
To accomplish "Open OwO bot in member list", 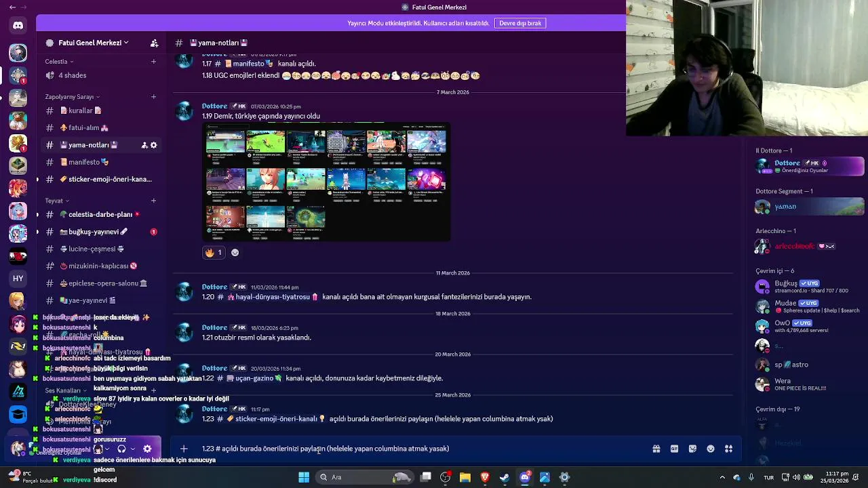I will point(810,326).
